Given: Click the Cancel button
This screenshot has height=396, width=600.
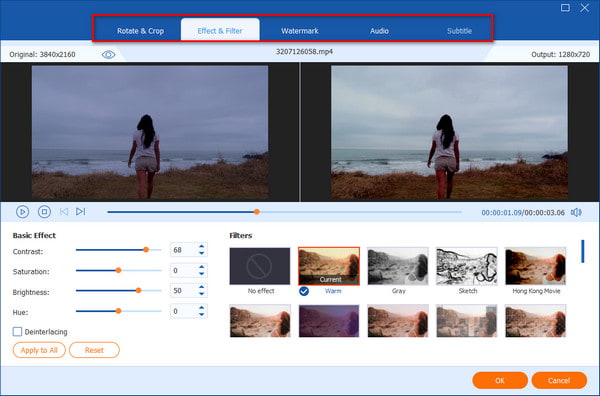Looking at the screenshot, I should click(559, 380).
